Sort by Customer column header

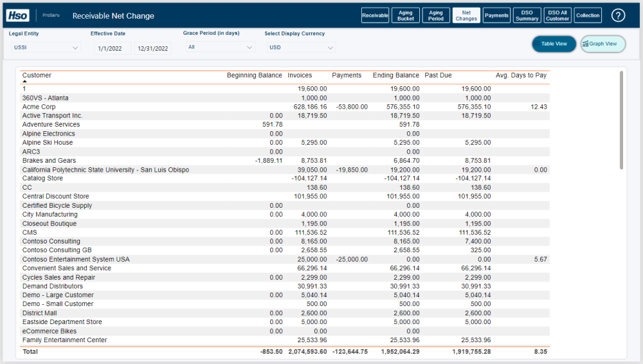(37, 75)
